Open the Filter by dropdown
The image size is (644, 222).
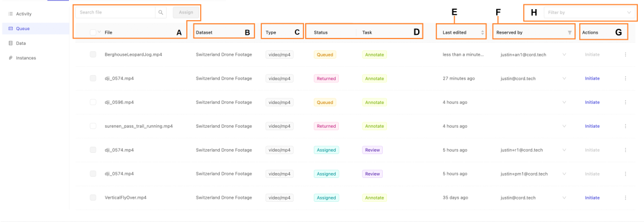[590, 13]
